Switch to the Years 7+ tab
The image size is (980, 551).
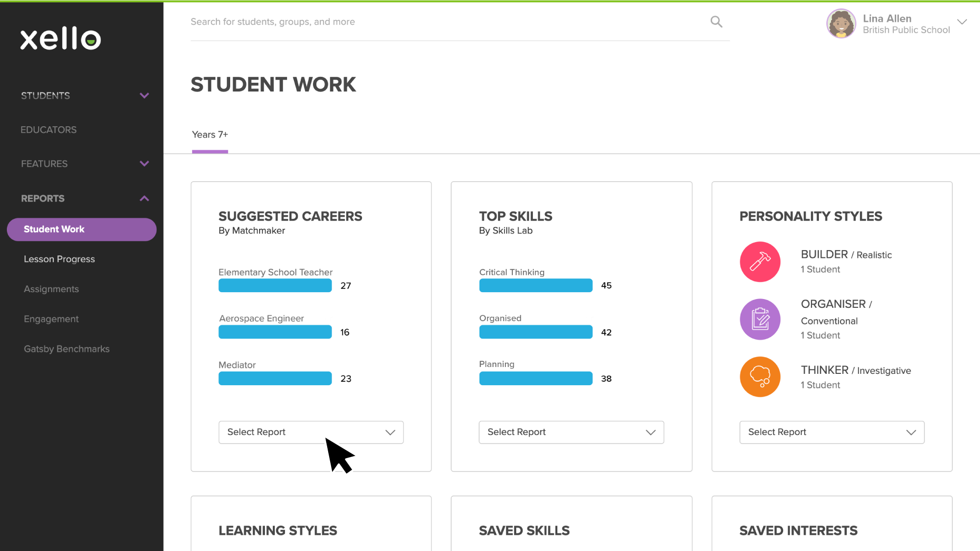click(210, 134)
